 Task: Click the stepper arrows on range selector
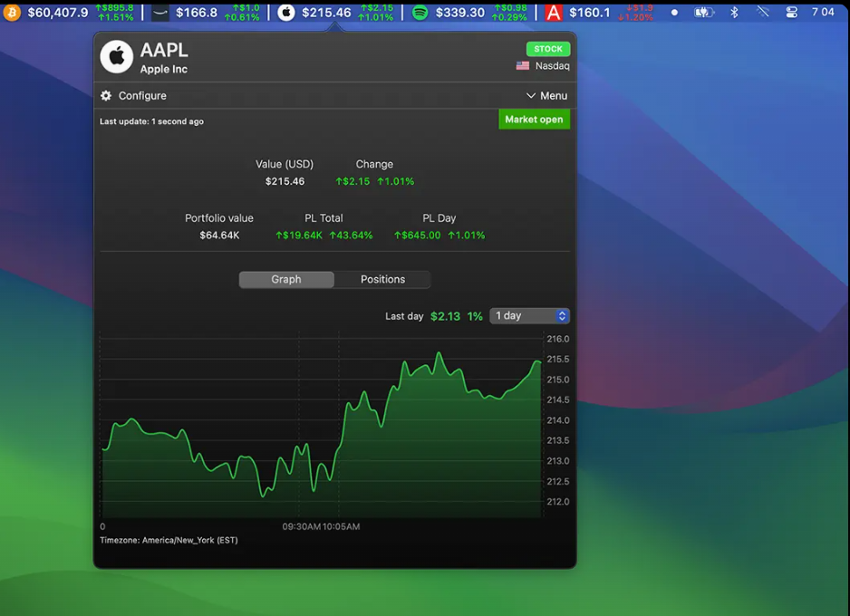(x=562, y=316)
